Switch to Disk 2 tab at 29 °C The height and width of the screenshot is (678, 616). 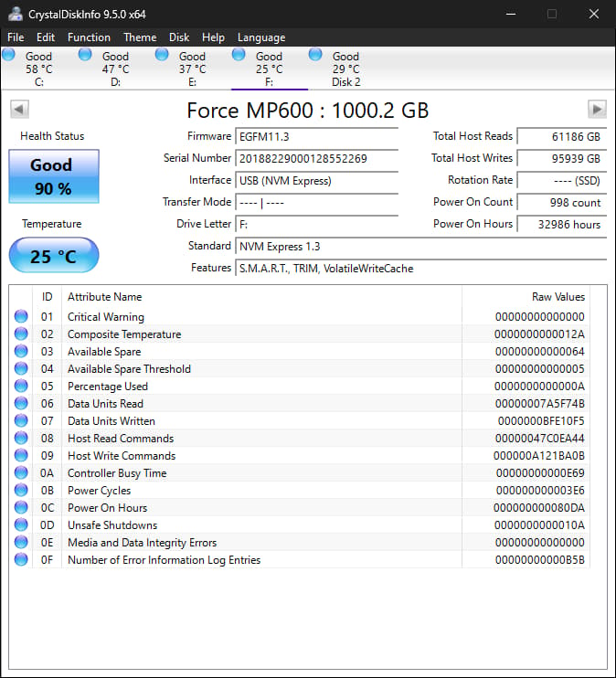point(345,69)
